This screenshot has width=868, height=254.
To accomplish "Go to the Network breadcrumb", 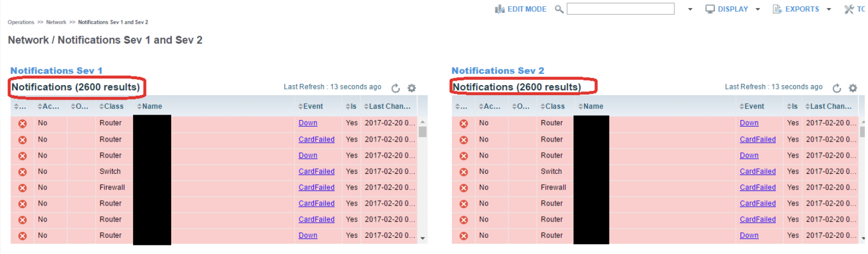I will click(56, 22).
